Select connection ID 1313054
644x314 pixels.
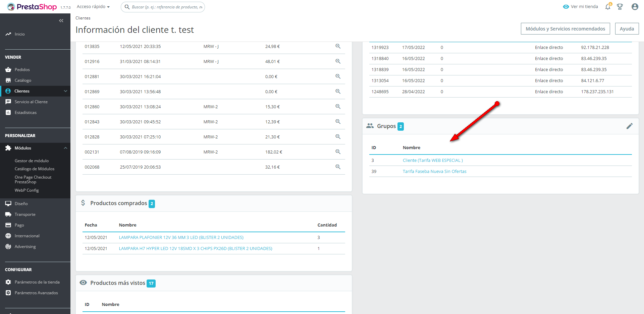pyautogui.click(x=380, y=80)
